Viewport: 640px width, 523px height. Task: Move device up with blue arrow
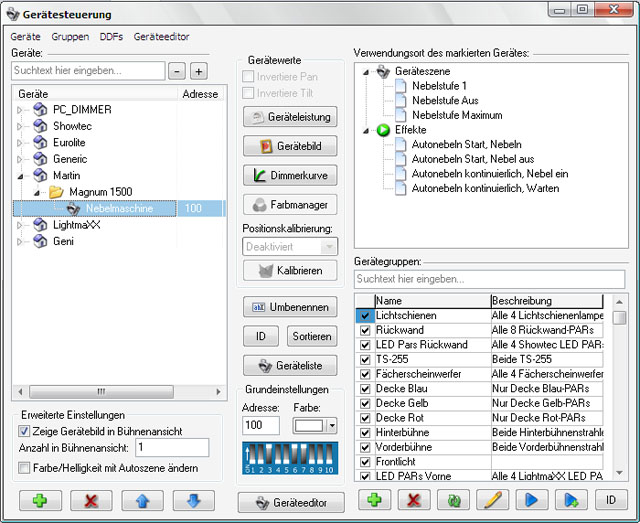click(x=142, y=500)
